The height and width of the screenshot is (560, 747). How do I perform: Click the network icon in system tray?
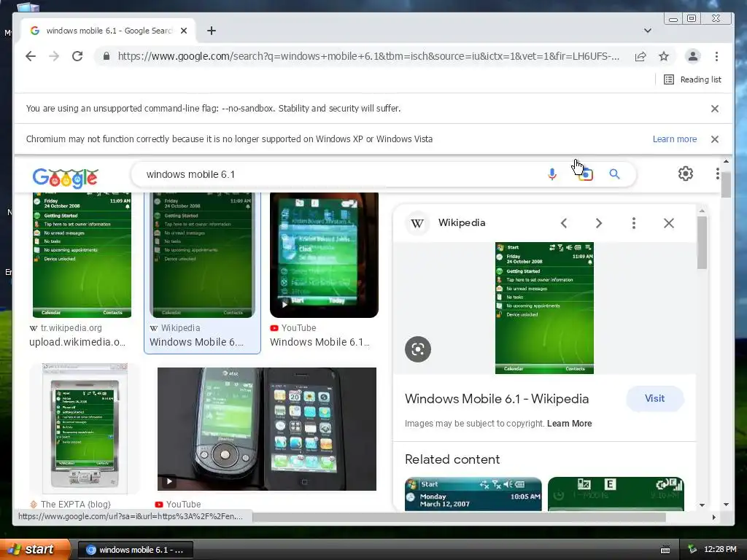(692, 549)
